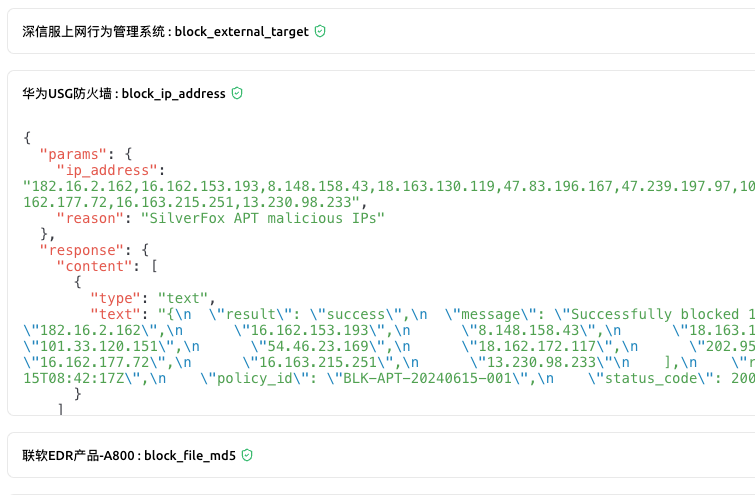Click the "content" key text
This screenshot has height=495, width=755.
coord(94,266)
